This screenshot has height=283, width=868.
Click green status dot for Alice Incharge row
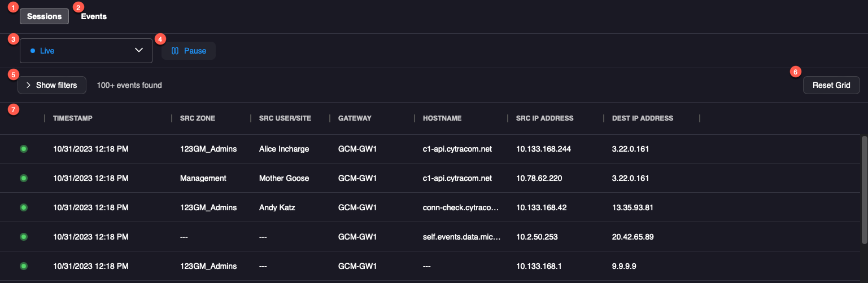(24, 149)
